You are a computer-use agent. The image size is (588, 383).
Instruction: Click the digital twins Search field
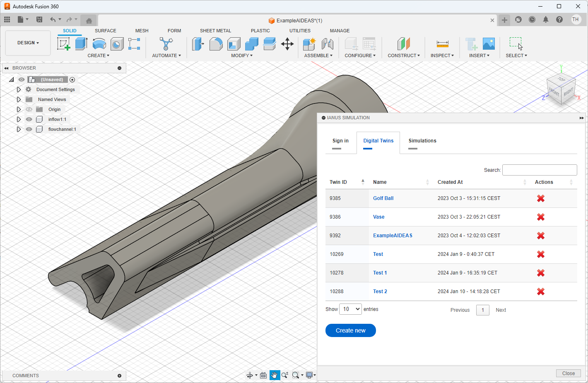[539, 170]
